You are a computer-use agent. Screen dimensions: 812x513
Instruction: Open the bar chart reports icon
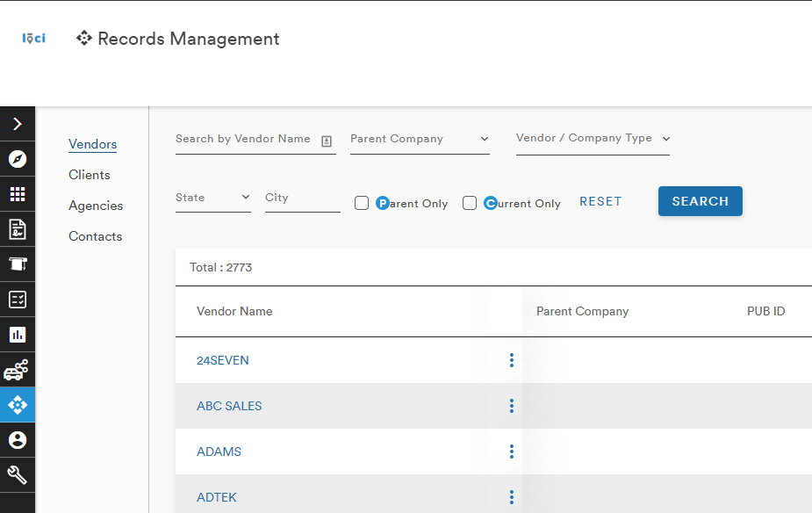click(x=17, y=335)
